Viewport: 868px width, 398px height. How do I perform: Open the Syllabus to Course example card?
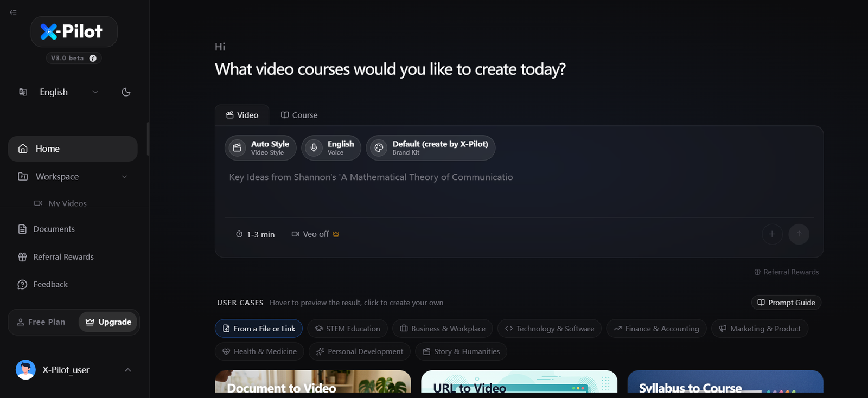click(x=725, y=382)
